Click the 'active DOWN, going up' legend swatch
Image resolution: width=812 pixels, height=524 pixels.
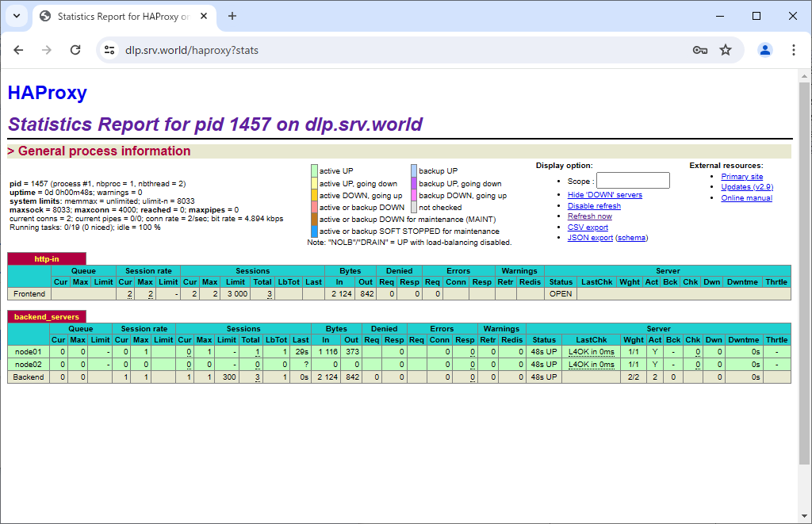click(314, 195)
